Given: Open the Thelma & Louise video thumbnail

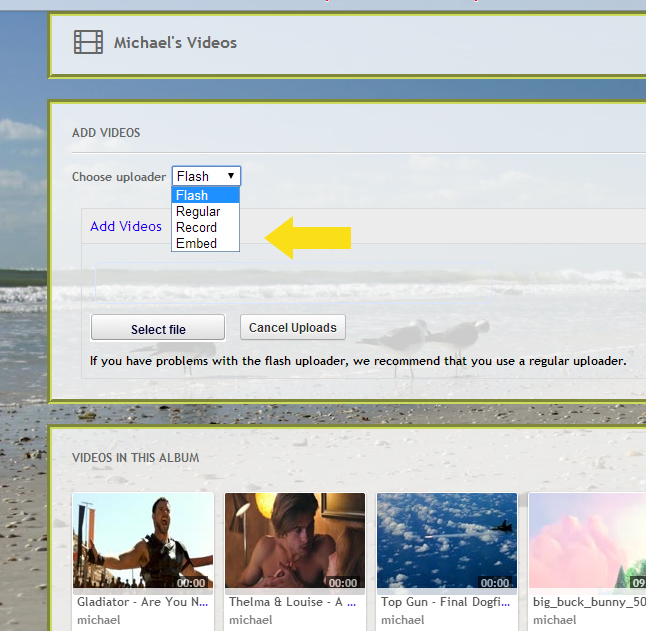Looking at the screenshot, I should point(295,541).
